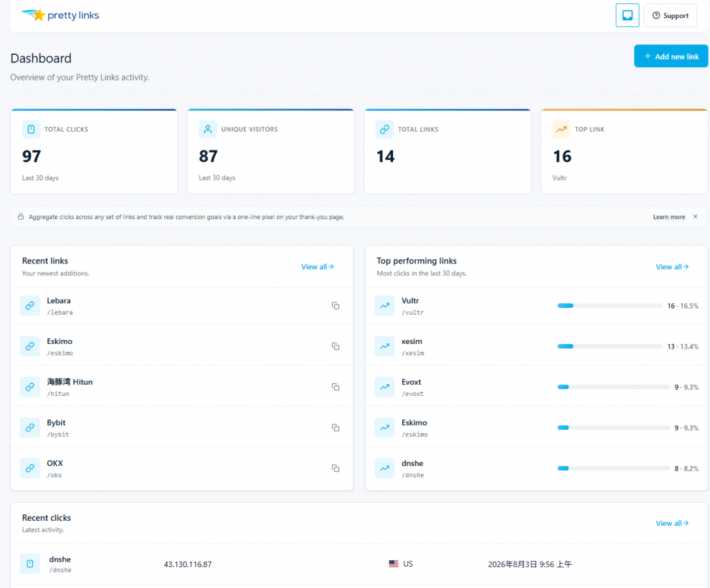710x588 pixels.
Task: Copy the Eskimo pretty link
Action: 336,347
